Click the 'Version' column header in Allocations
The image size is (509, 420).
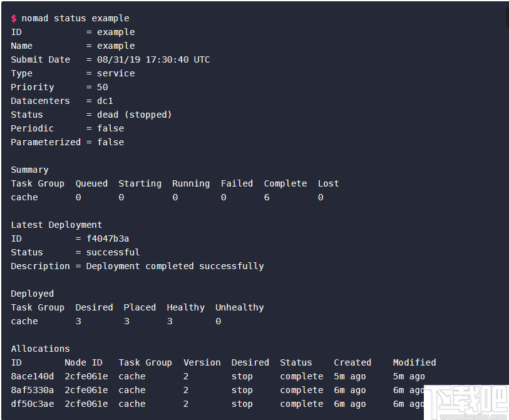(x=202, y=362)
